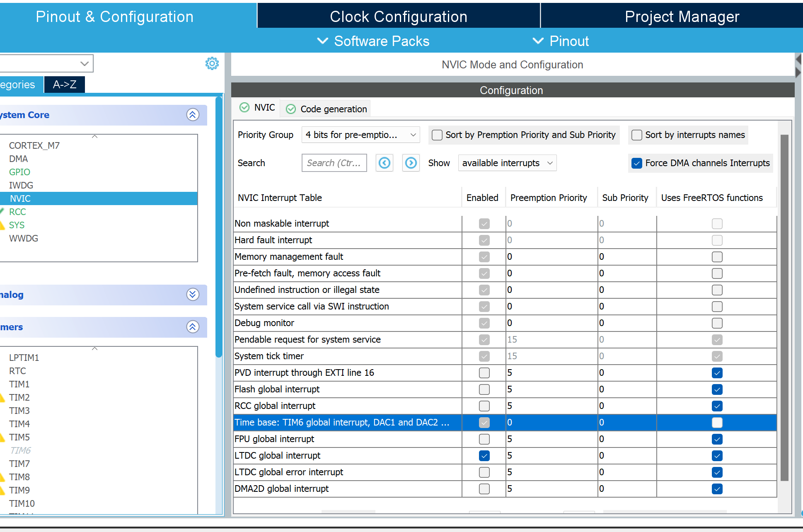The width and height of the screenshot is (803, 532).
Task: Open the Show available interrupts dropdown
Action: pos(507,163)
